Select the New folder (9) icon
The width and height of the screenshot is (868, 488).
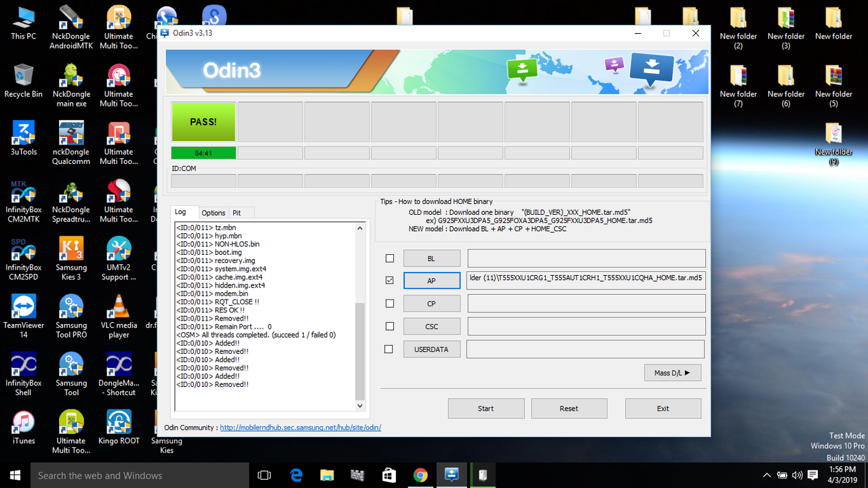pos(833,143)
